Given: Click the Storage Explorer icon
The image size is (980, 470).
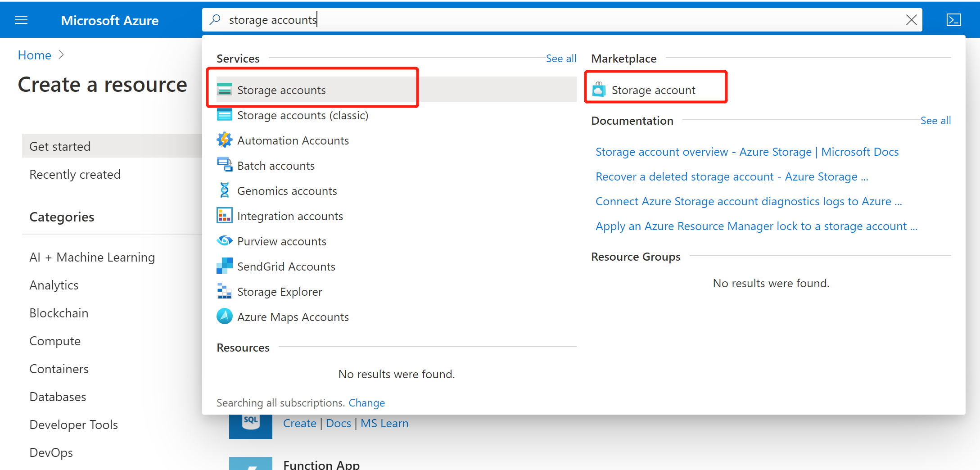Looking at the screenshot, I should (224, 291).
